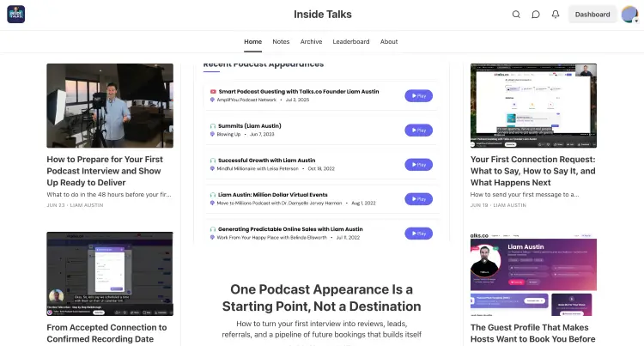Click headphones icon beside Million Dollar Virtual Events
The image size is (644, 346).
(213, 195)
